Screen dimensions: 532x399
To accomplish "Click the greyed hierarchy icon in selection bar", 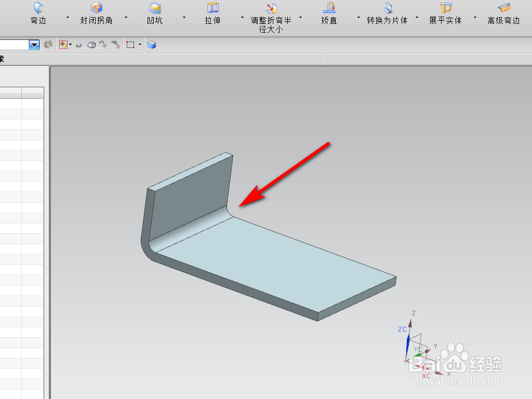I will point(116,45).
